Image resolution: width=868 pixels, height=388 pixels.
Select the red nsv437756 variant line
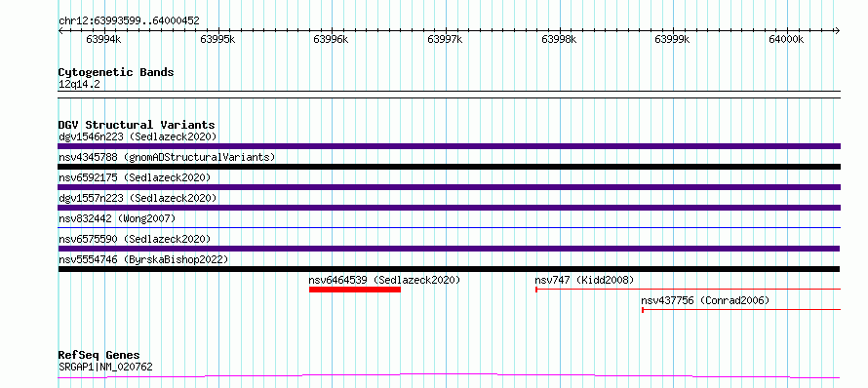coord(741,310)
